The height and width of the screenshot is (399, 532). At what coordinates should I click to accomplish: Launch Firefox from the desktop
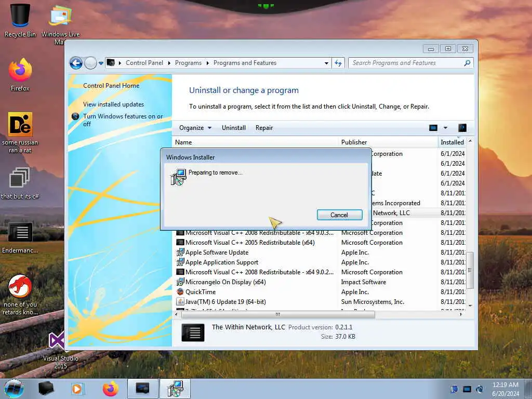tap(20, 75)
